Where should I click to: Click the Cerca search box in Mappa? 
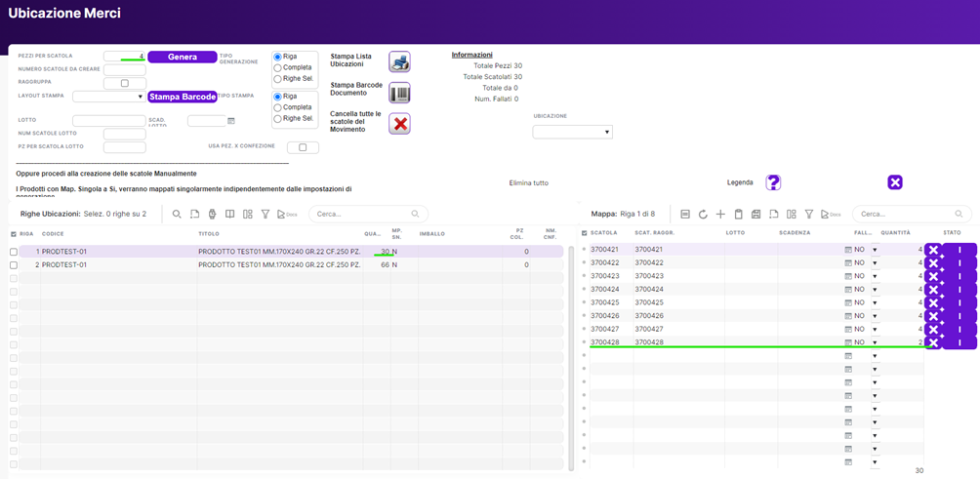912,214
